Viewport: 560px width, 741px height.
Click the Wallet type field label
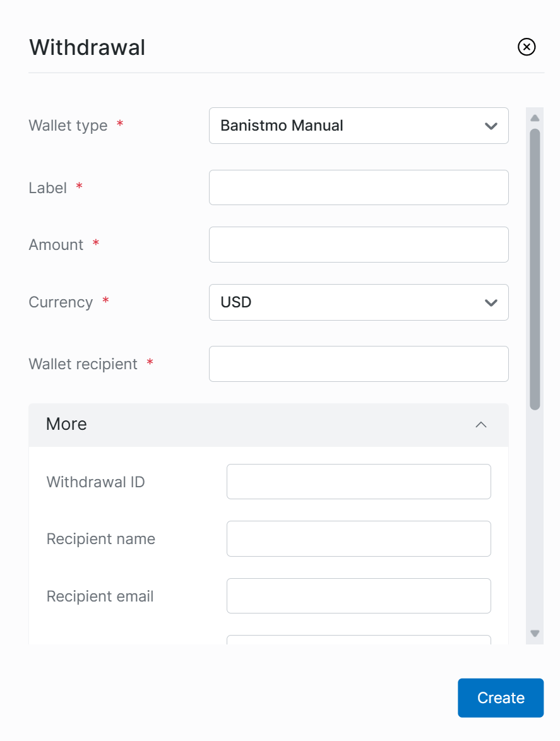[68, 126]
